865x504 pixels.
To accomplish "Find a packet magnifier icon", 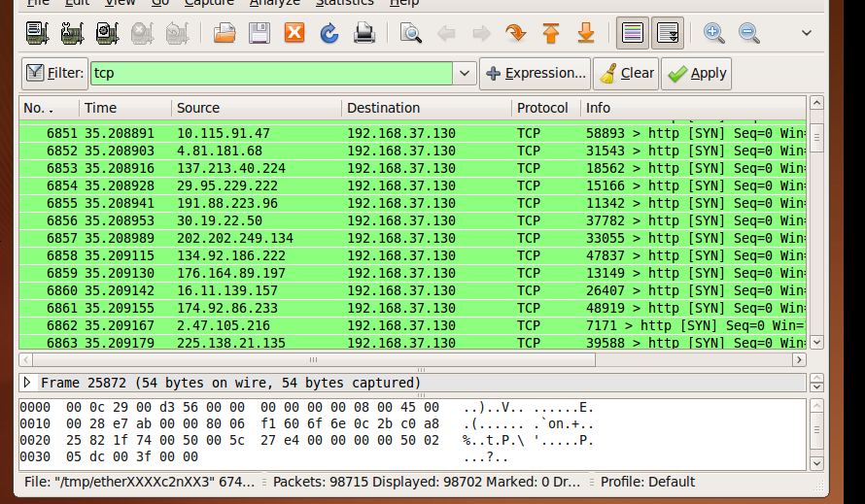I will [x=411, y=33].
